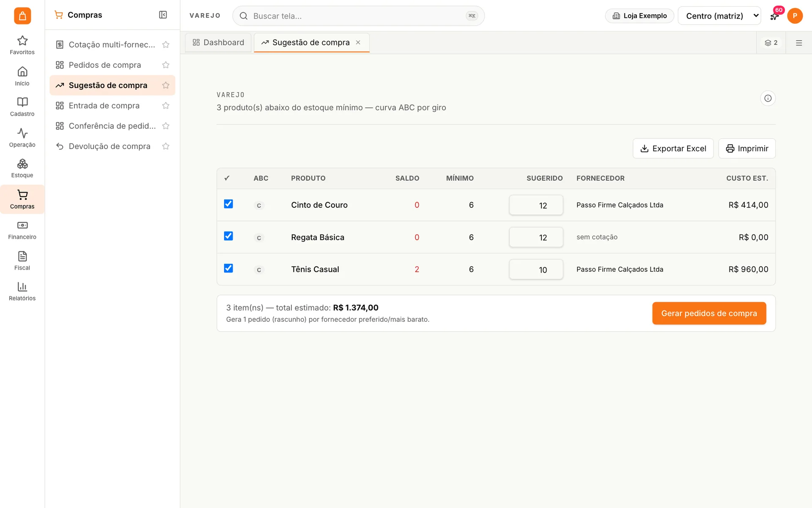Click the PRODUTO column header
Screen dimensions: 812x508
[308, 178]
